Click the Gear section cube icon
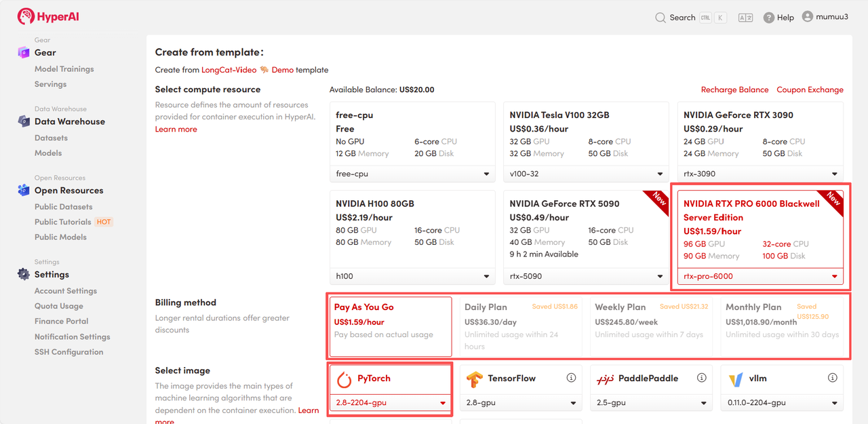868x424 pixels. pyautogui.click(x=24, y=52)
